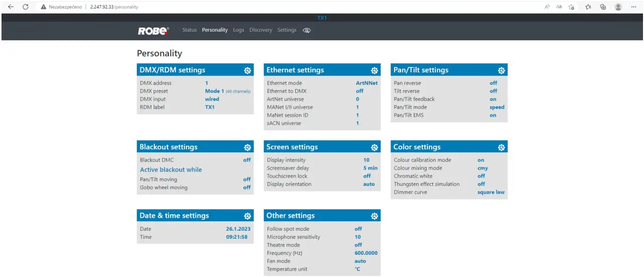Click MaNet session ID value 1
Screen dimensions: 644x277
tap(357, 115)
